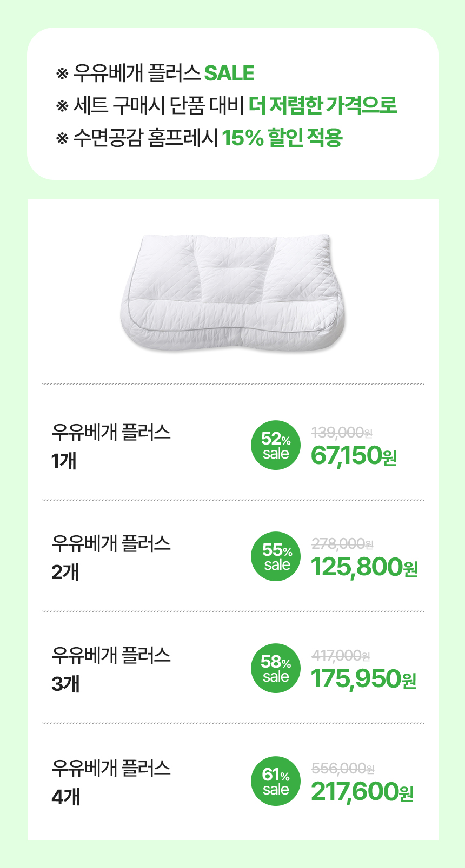Image resolution: width=465 pixels, height=868 pixels.
Task: Click the struck-through 417,000원 original price
Action: (341, 655)
